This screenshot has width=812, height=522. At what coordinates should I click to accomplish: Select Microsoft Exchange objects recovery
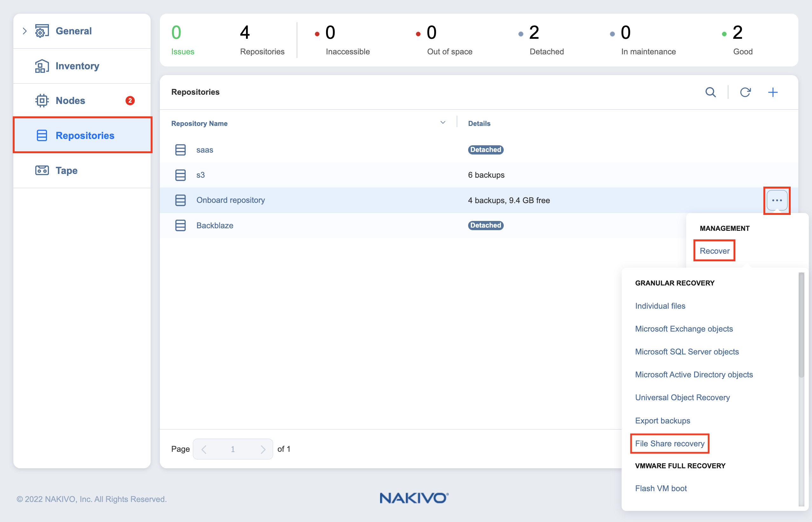coord(684,329)
